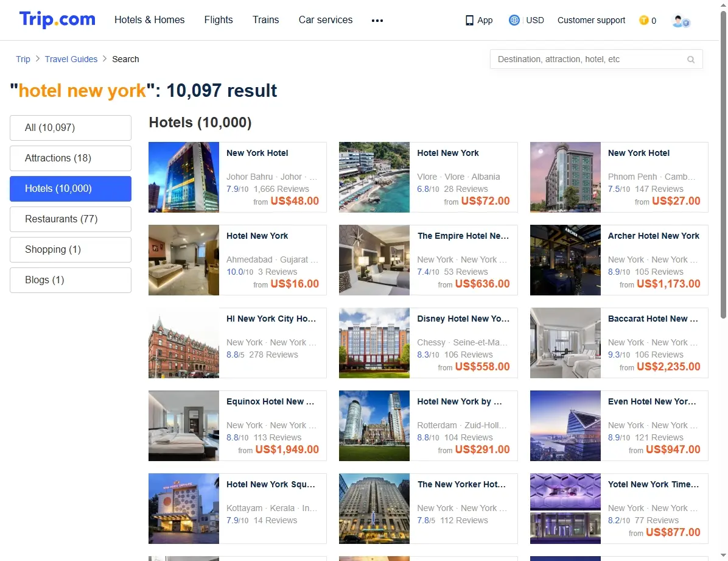Click the globe language icon

point(514,20)
